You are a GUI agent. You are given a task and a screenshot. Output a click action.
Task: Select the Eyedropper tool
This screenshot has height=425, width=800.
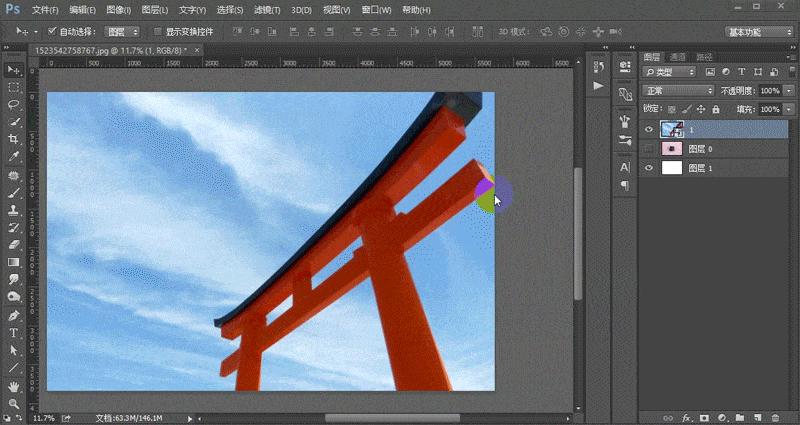pos(14,157)
